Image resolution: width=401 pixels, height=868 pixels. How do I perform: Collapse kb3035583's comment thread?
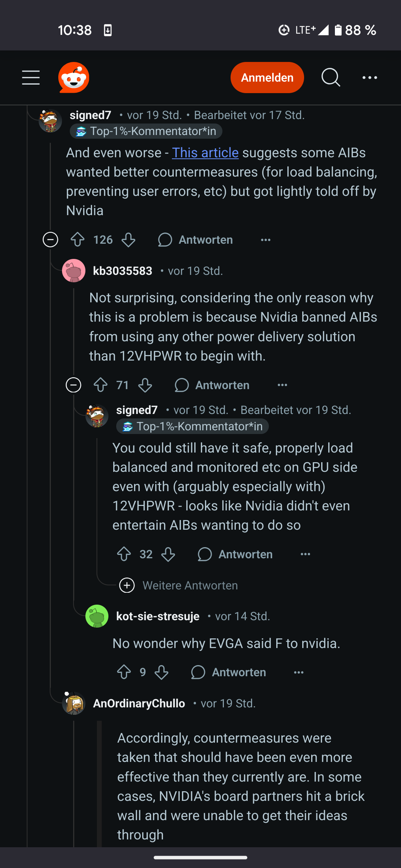73,385
